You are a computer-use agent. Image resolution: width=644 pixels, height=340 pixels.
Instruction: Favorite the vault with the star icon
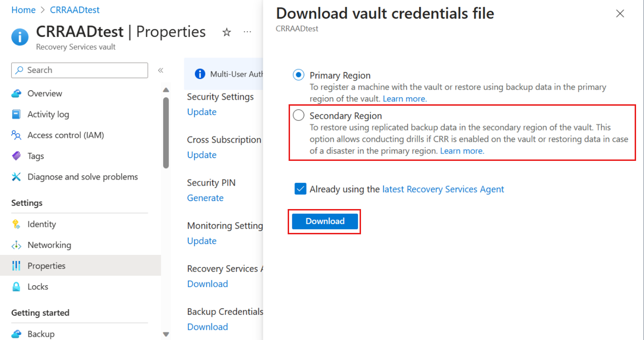pos(226,32)
